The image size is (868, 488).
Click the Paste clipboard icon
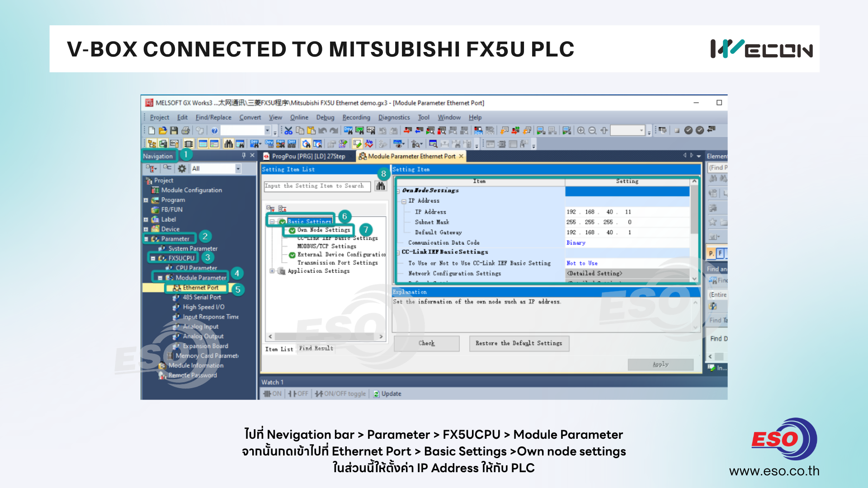click(x=311, y=131)
